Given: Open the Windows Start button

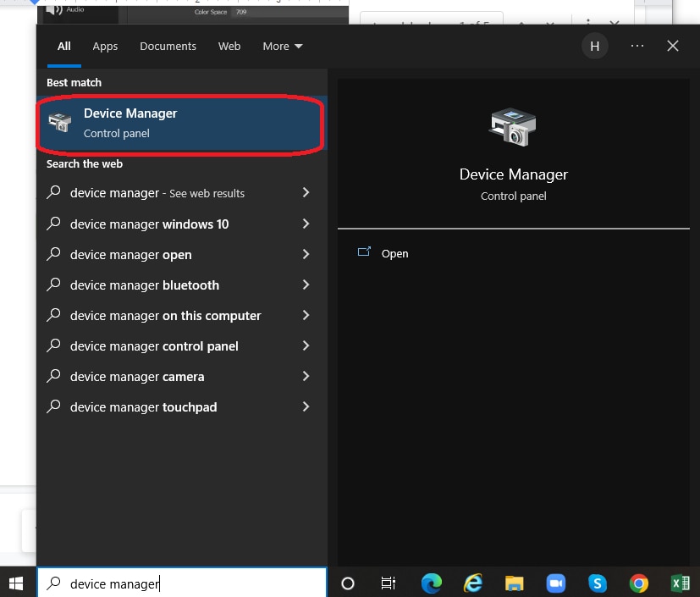Looking at the screenshot, I should tap(17, 583).
